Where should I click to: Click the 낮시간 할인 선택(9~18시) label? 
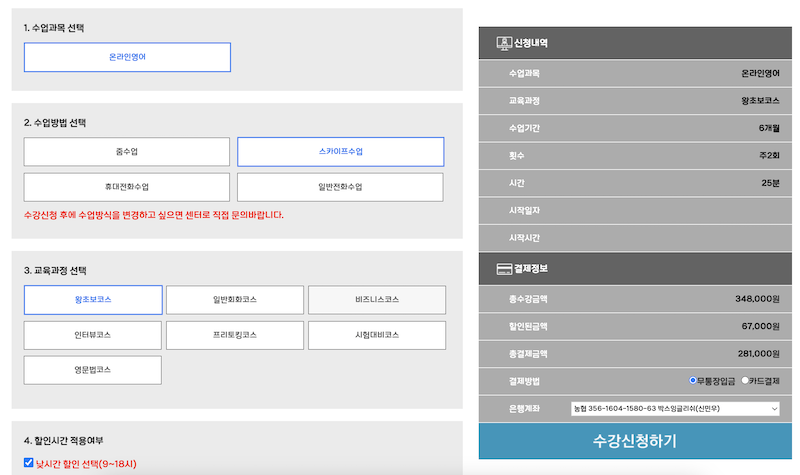click(x=86, y=464)
